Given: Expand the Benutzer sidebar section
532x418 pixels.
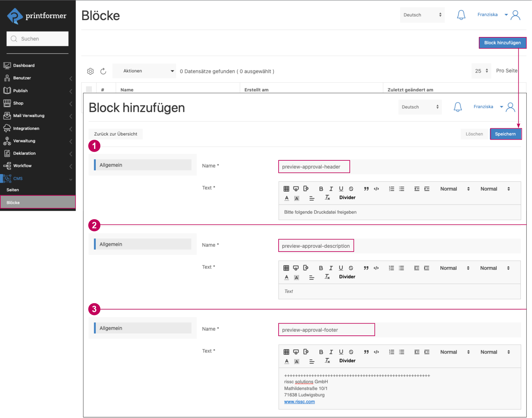Looking at the screenshot, I should [71, 78].
